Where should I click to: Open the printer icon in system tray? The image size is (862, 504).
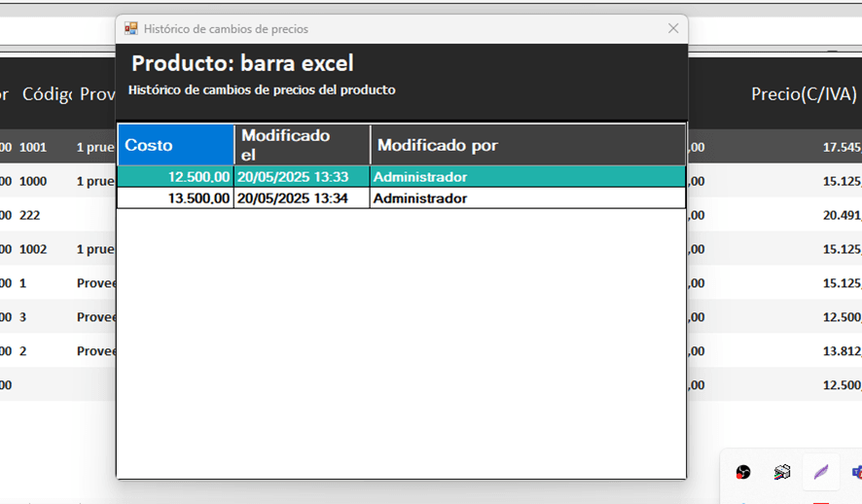pos(782,473)
